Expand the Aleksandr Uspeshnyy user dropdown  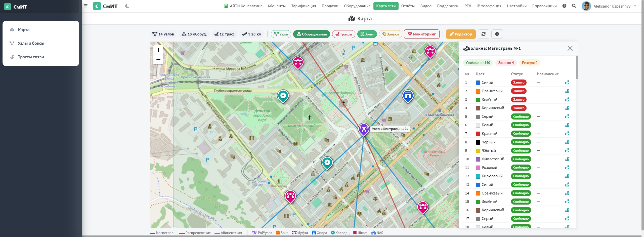[635, 6]
